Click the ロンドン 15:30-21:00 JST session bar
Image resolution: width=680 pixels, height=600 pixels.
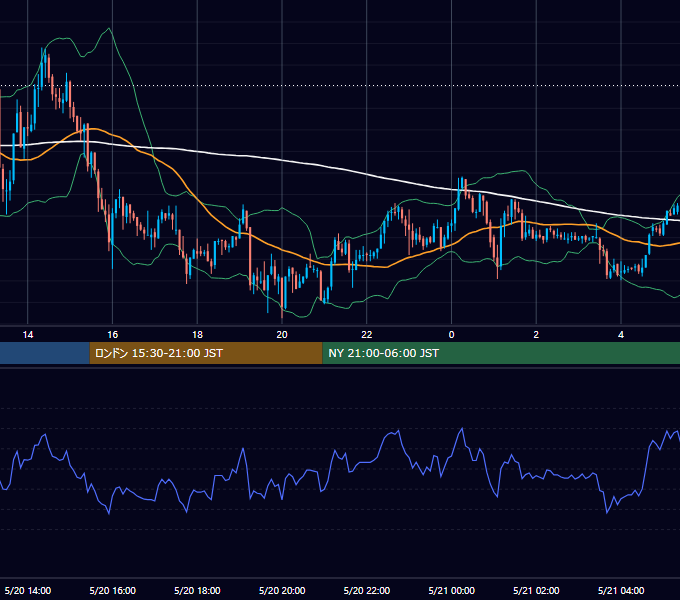(206, 353)
